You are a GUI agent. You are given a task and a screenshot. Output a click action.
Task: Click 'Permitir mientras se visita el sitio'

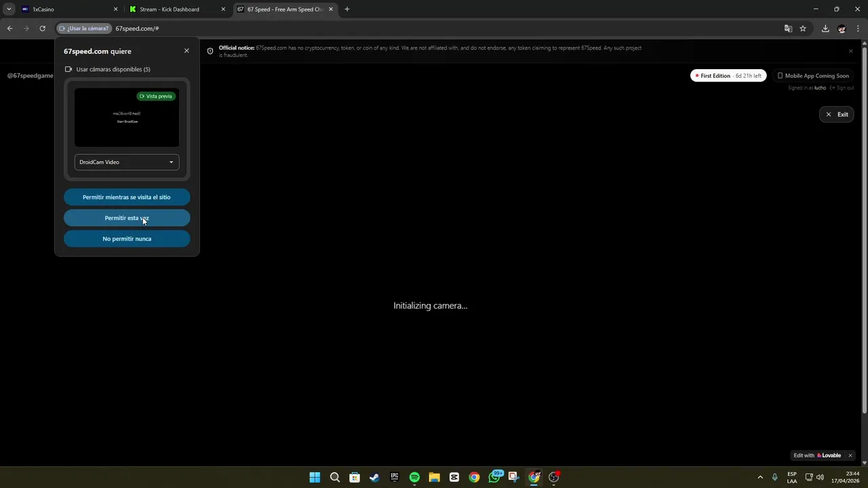point(127,197)
